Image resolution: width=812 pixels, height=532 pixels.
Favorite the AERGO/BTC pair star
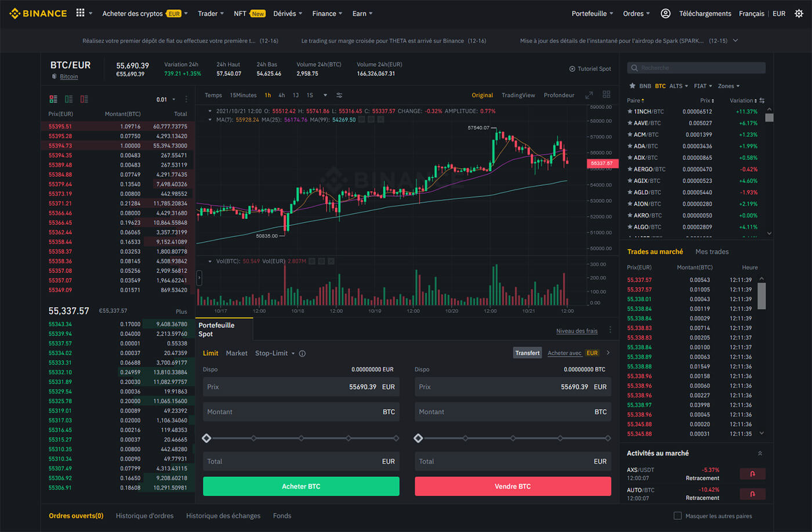630,169
